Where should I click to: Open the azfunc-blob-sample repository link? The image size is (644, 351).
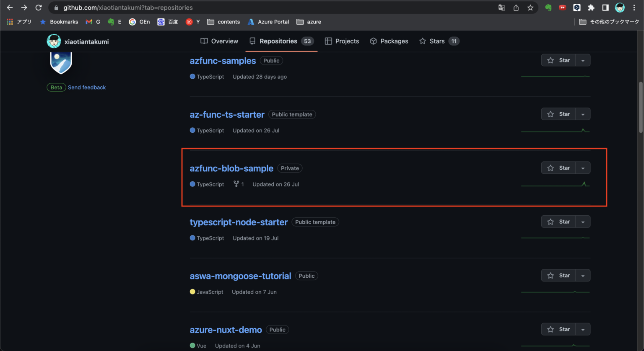coord(231,168)
